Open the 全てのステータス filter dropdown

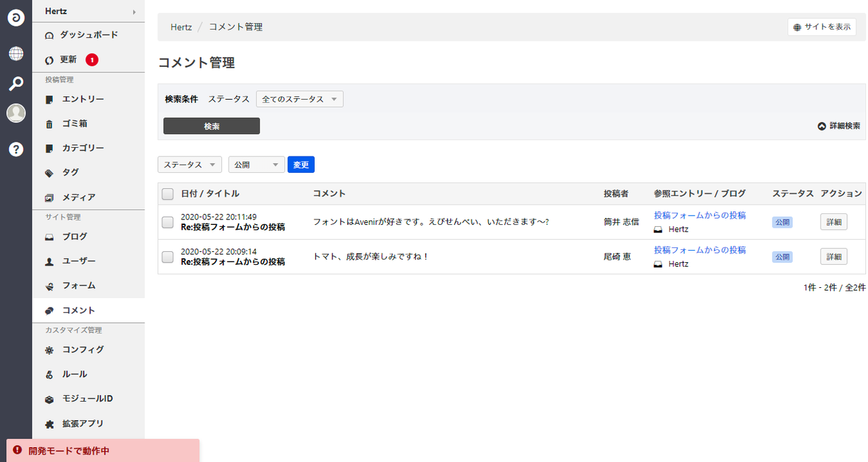[300, 99]
